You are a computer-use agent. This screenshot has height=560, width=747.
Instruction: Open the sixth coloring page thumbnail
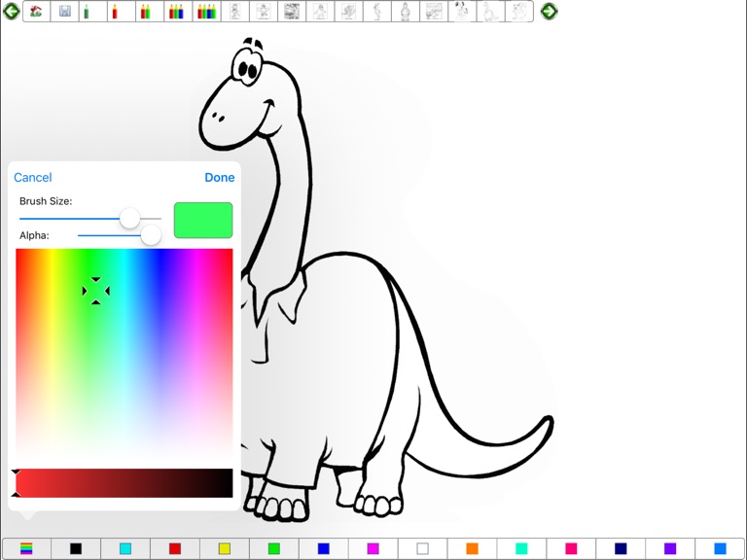(376, 11)
